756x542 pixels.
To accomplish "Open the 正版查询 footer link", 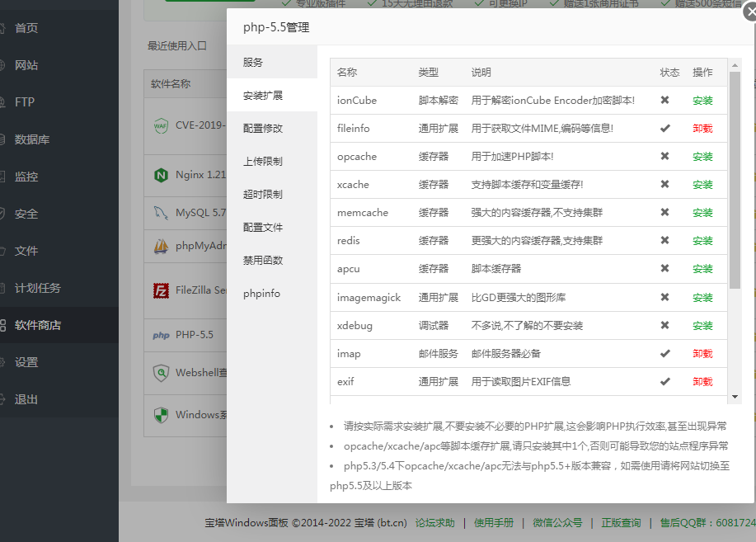I will 621,523.
